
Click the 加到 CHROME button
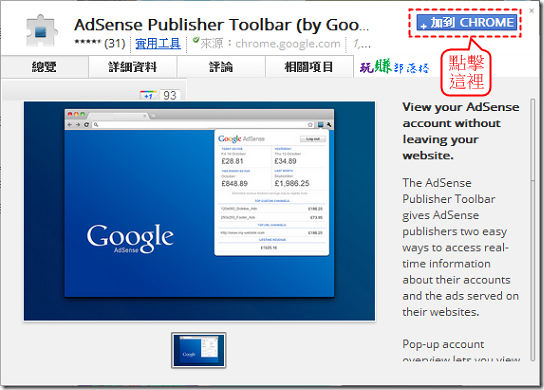(467, 23)
